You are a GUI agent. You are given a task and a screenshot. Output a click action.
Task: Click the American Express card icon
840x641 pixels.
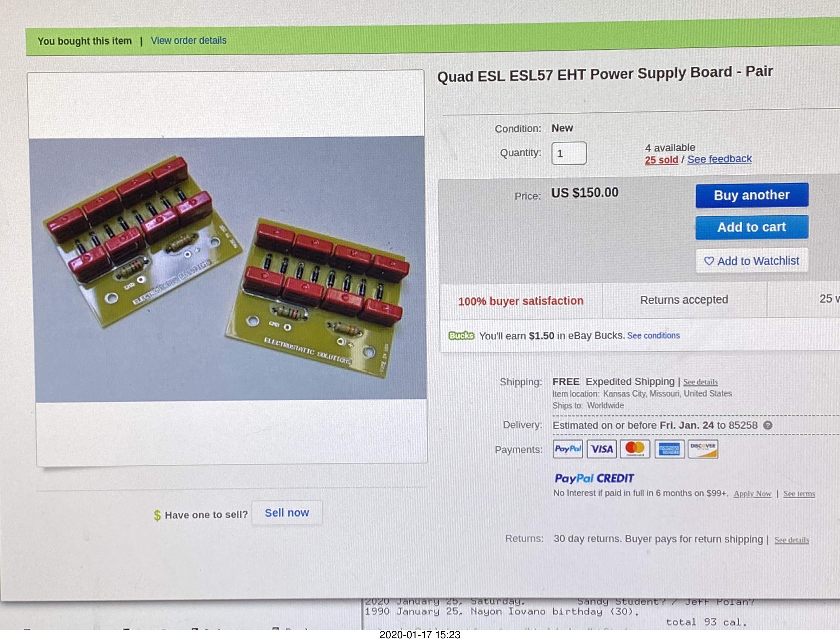point(669,449)
